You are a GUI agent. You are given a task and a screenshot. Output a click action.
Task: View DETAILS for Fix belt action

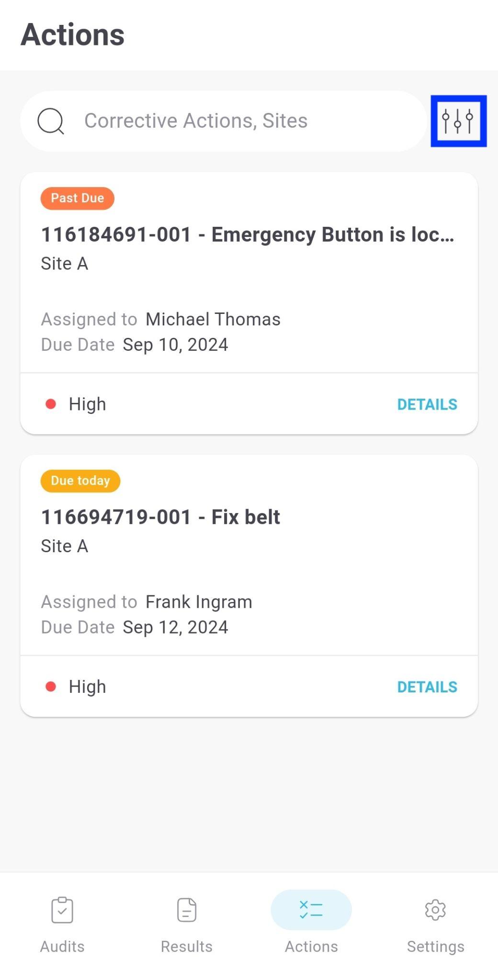tap(427, 687)
